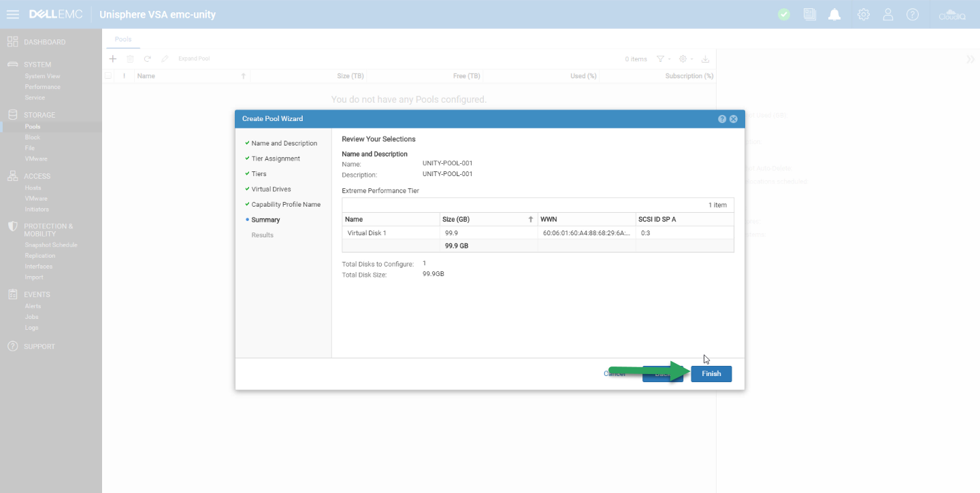Viewport: 980px width, 493px height.
Task: Open Snapshot Schedule in sidebar
Action: pyautogui.click(x=51, y=245)
